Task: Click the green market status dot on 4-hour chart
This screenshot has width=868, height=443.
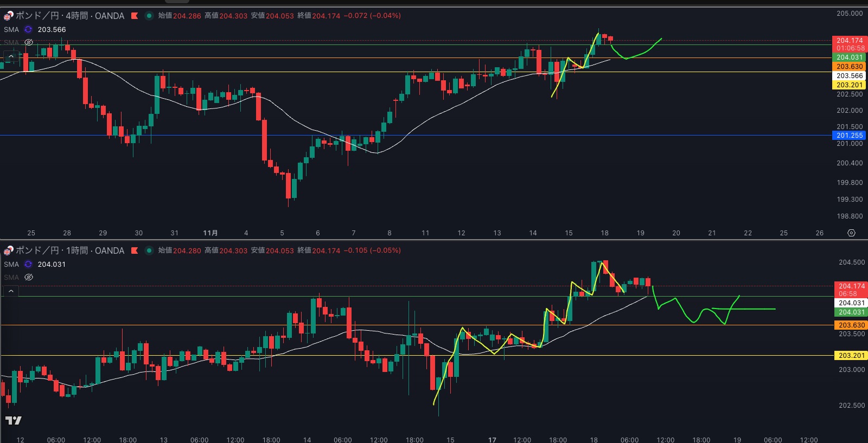Action: click(x=149, y=16)
